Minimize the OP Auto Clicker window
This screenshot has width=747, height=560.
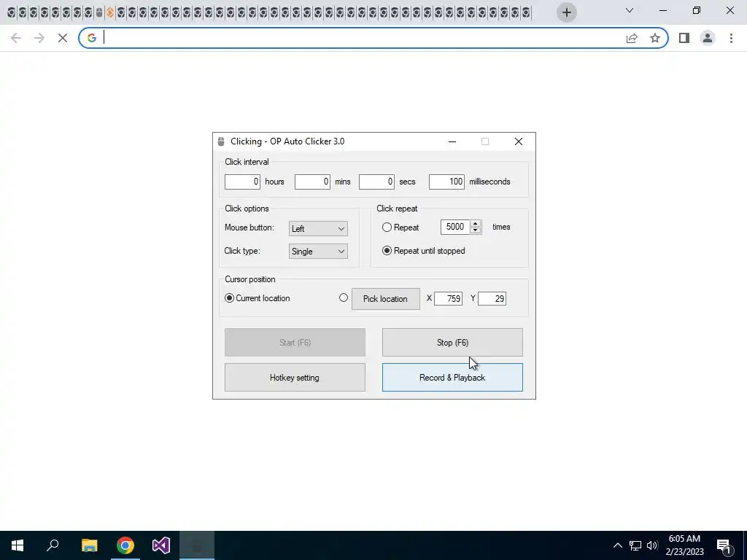coord(452,141)
